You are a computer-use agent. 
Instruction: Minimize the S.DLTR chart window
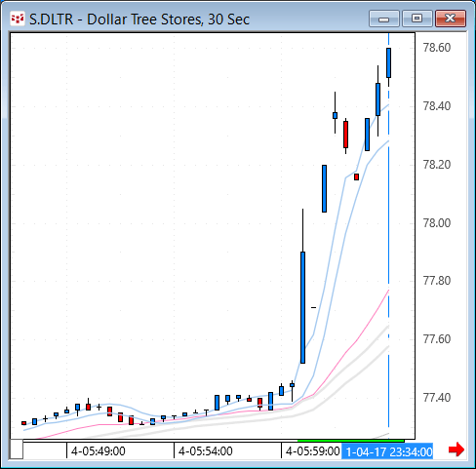point(384,19)
